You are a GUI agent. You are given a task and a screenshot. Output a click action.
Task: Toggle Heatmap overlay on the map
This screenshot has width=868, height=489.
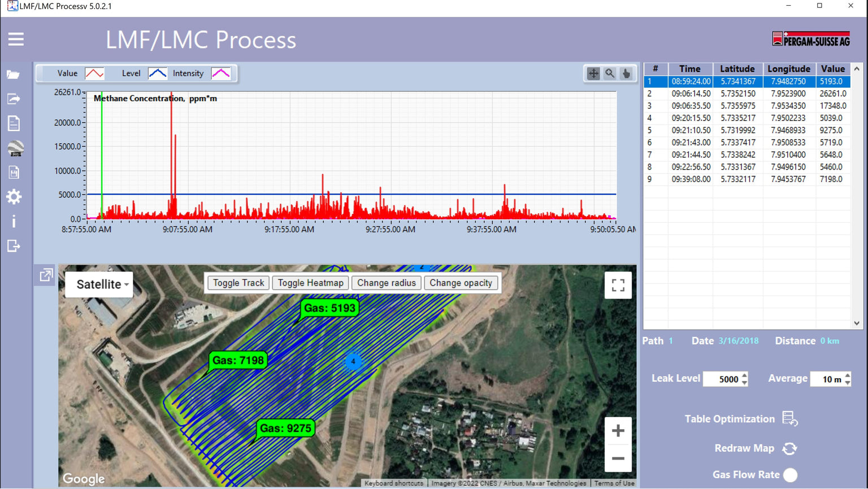tap(310, 283)
